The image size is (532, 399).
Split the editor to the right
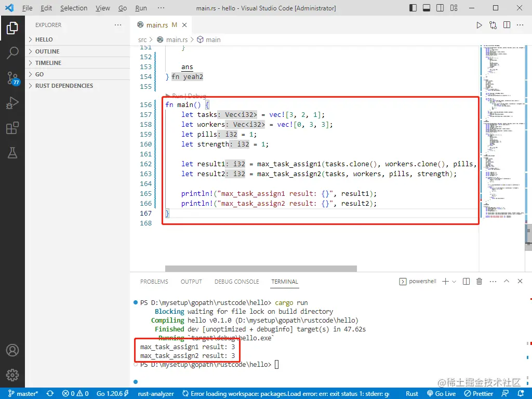tap(507, 25)
